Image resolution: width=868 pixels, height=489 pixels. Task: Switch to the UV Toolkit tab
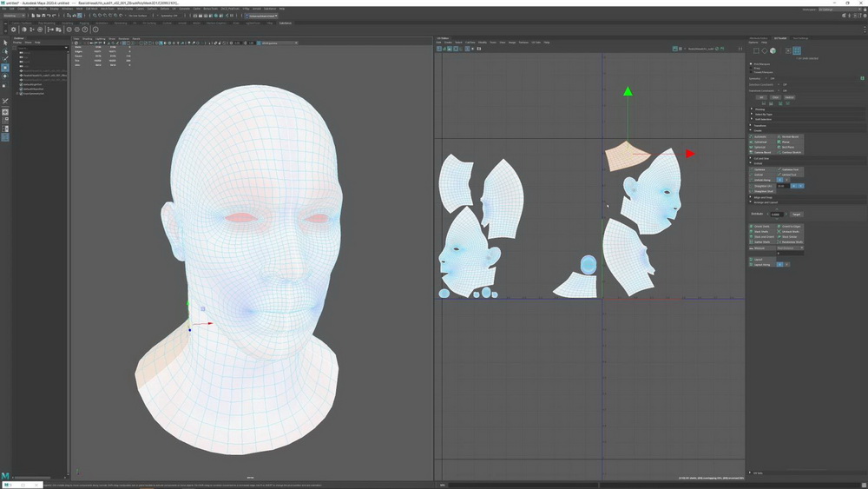click(780, 38)
